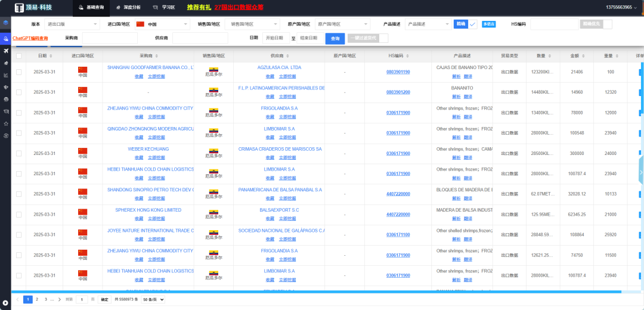Open 27国出口数据众筹 link

pos(239,7)
